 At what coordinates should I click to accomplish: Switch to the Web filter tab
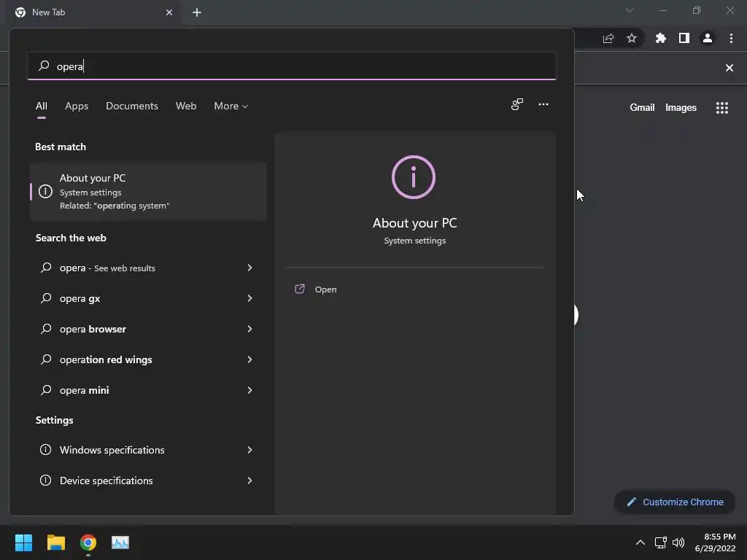click(186, 106)
